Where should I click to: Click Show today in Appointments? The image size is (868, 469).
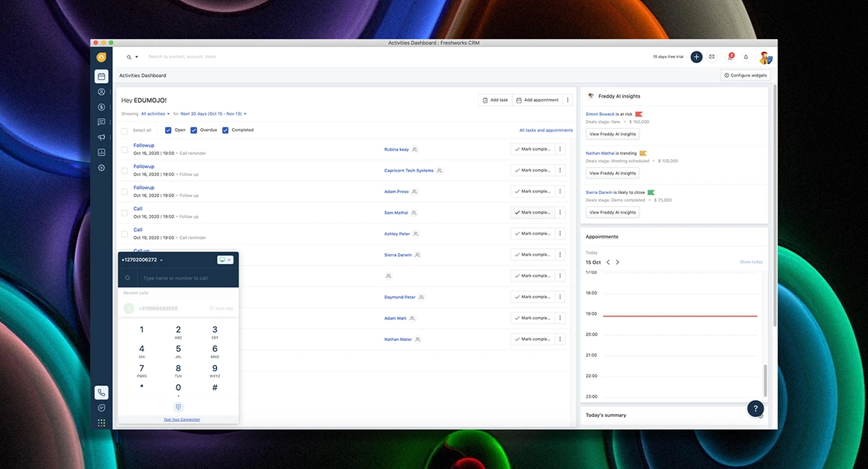751,262
